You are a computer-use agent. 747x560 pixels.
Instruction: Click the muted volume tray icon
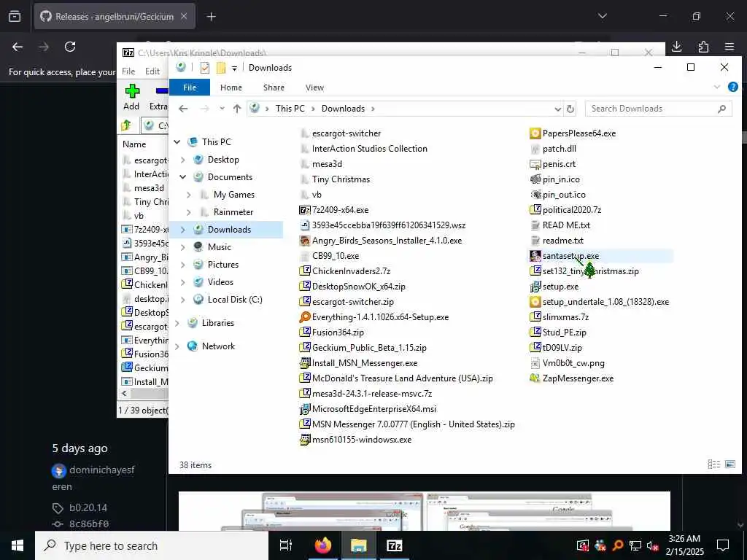[652, 545]
